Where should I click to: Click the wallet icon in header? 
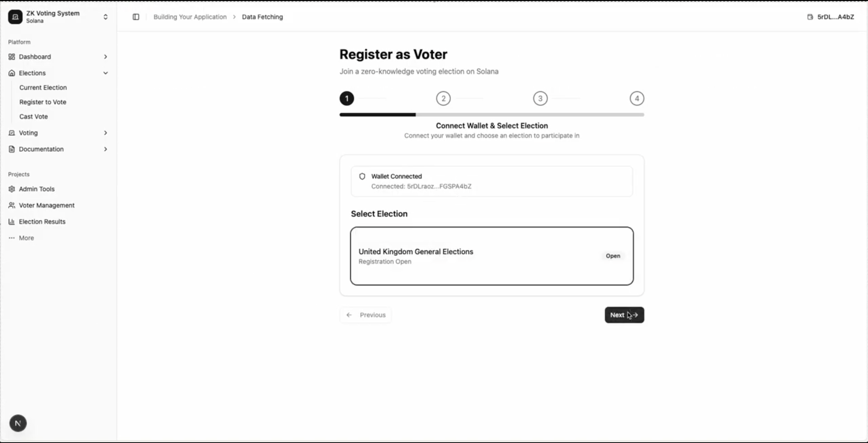[810, 17]
